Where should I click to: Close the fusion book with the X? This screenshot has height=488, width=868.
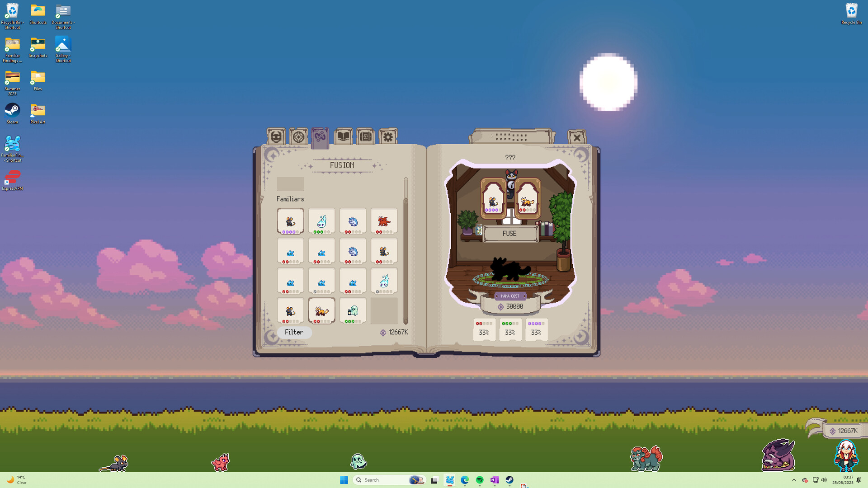[577, 137]
